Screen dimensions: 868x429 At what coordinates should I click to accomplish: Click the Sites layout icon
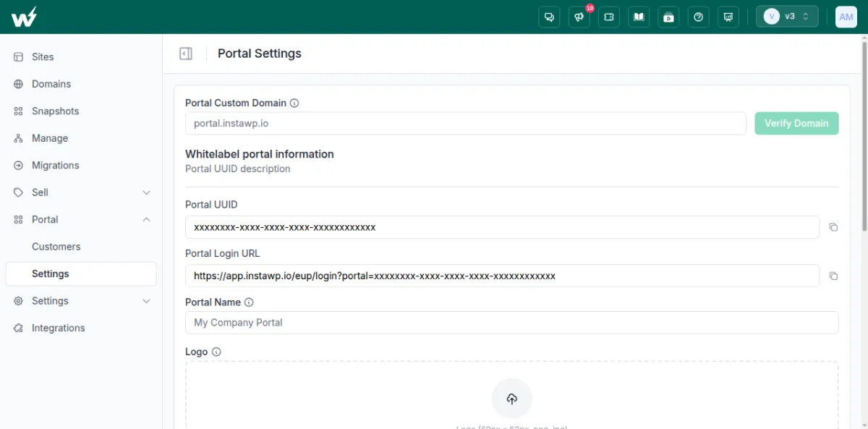18,56
